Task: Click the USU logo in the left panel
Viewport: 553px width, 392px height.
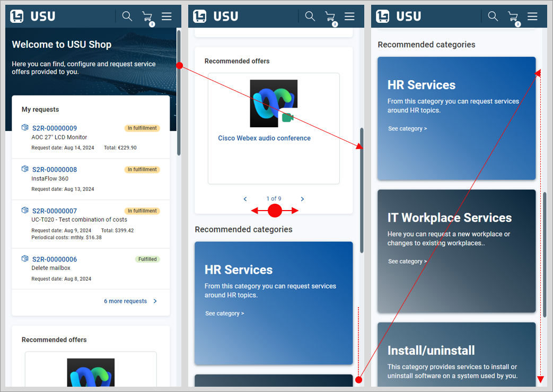Action: pos(33,16)
